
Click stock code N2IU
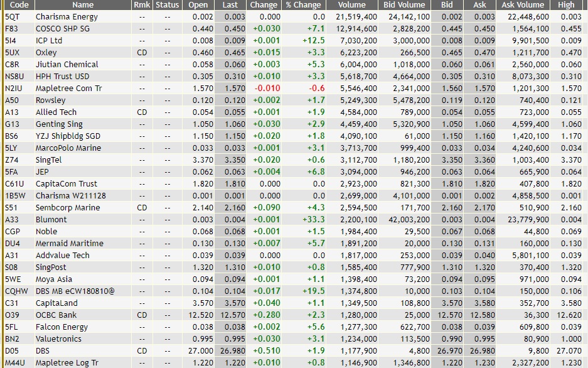(x=14, y=89)
